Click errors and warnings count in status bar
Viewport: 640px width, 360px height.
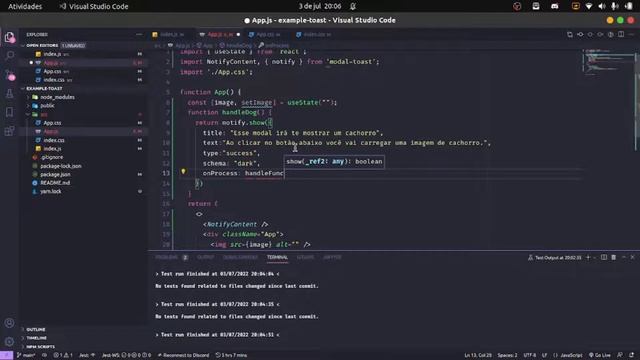(63, 355)
